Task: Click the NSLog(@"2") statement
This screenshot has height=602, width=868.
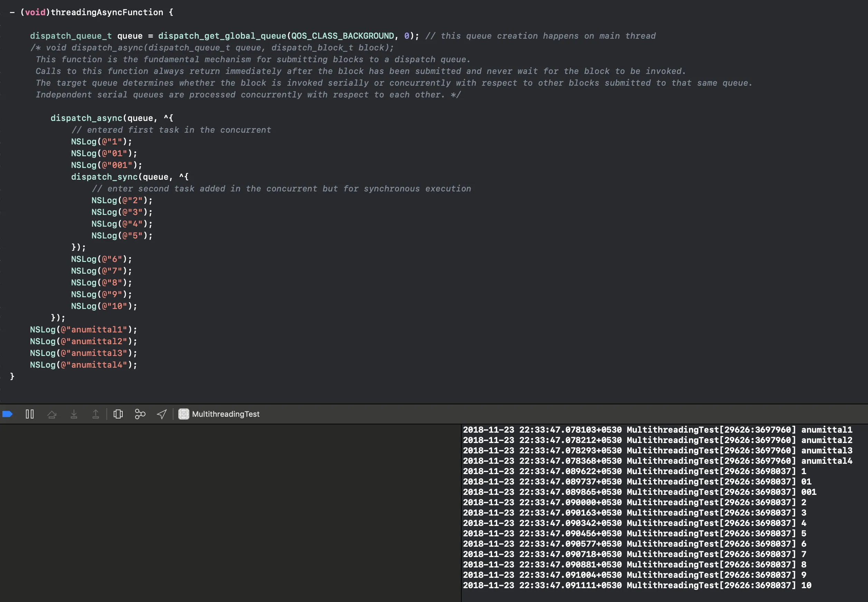Action: pos(122,200)
